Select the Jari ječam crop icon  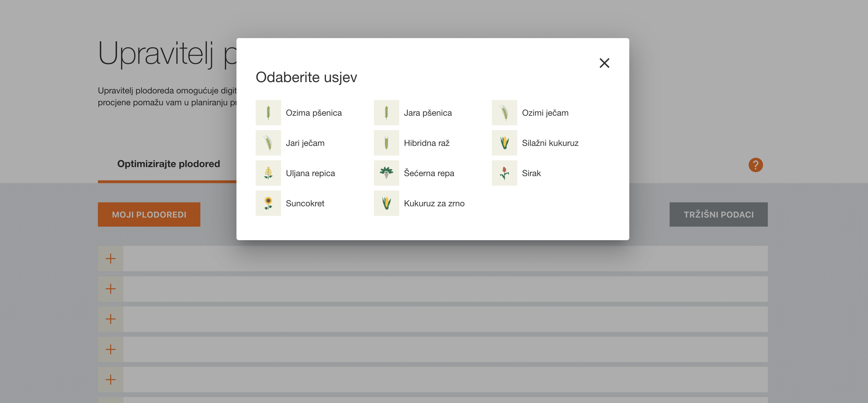click(268, 143)
